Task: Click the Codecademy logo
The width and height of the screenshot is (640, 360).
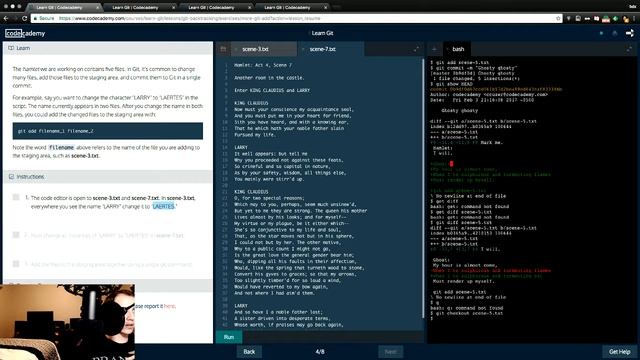Action: click(25, 33)
